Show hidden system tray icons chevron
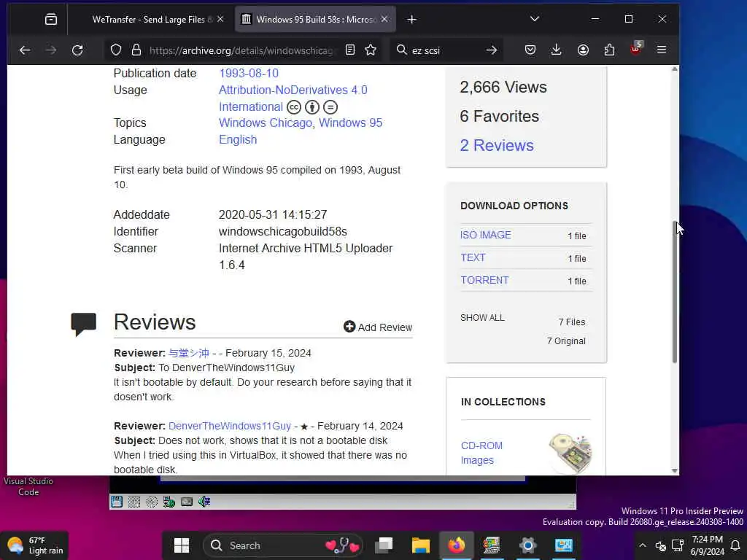Screen dimensions: 747x560 pyautogui.click(x=643, y=545)
